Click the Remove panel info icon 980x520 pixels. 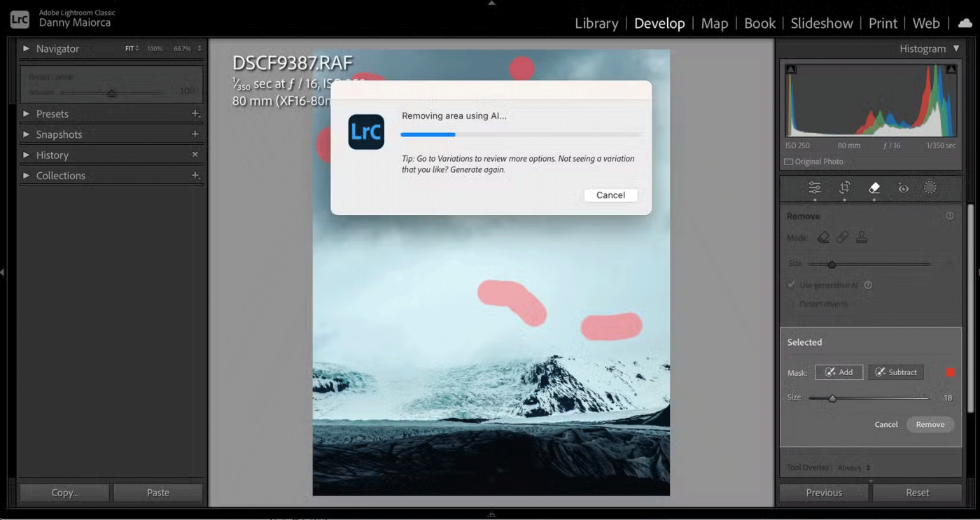coord(950,216)
